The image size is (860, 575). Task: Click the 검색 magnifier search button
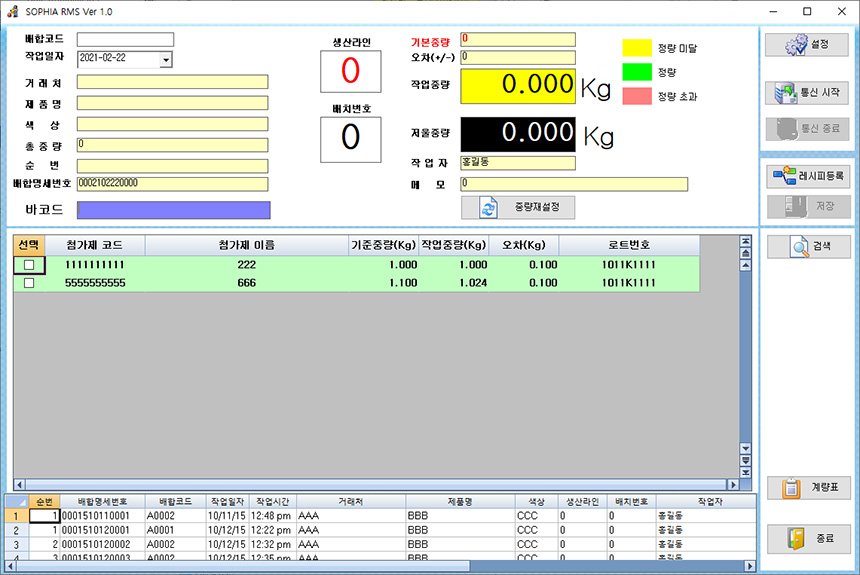(x=808, y=247)
